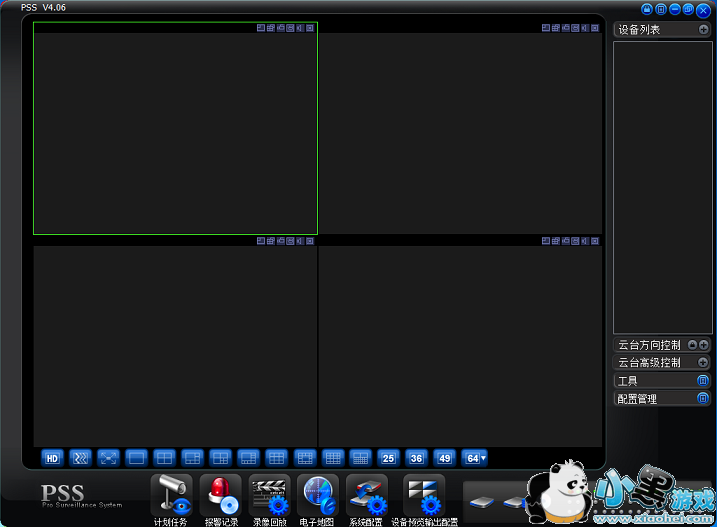Click the third icon in the bottom-left pane's header strip
The width and height of the screenshot is (717, 527).
click(281, 241)
